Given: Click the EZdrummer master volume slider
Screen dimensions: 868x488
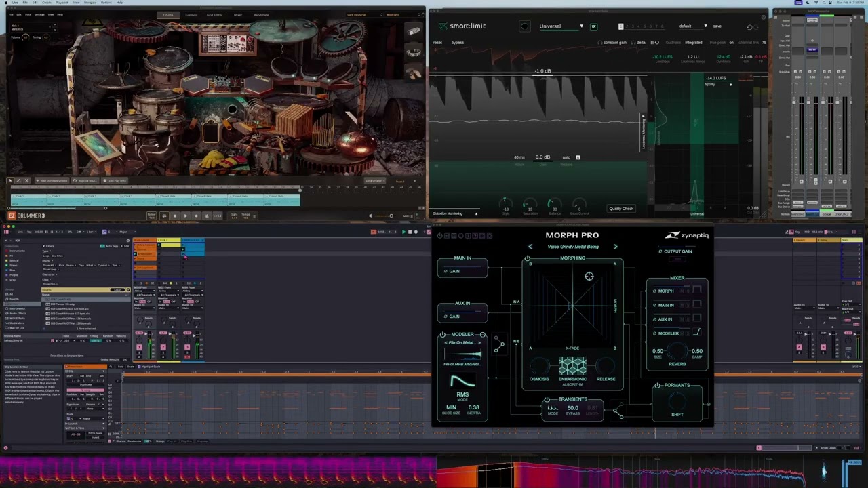Looking at the screenshot, I should 384,216.
